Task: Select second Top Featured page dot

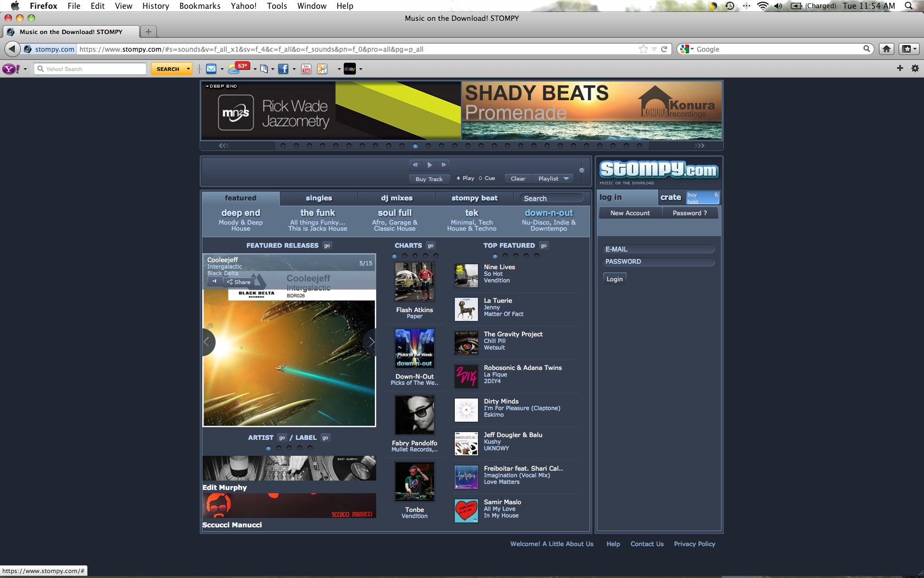Action: pos(505,256)
